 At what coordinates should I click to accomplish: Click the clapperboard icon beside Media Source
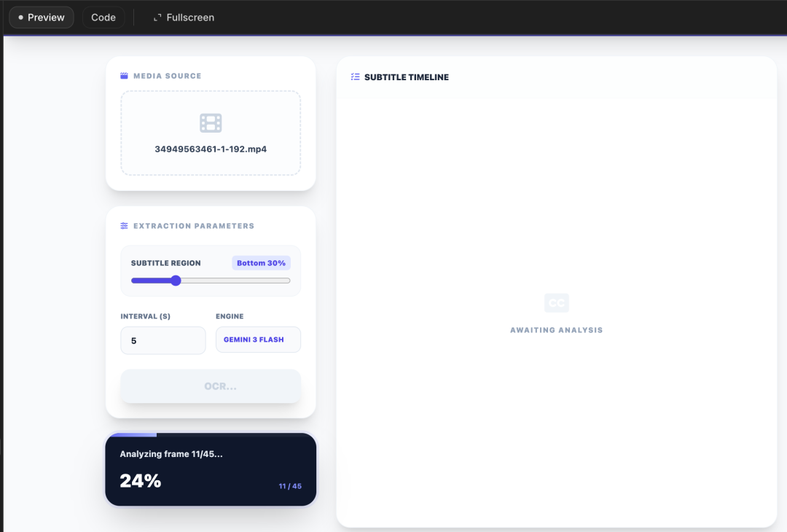124,75
